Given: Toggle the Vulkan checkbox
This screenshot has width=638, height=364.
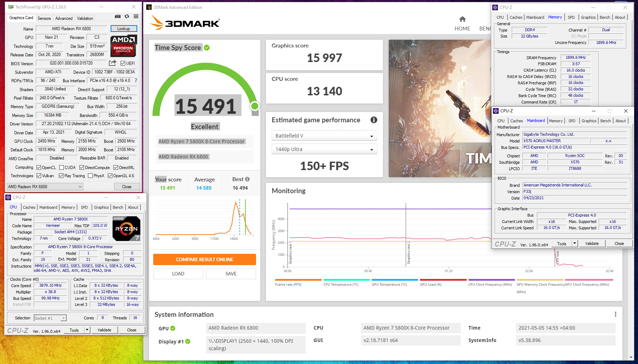Looking at the screenshot, I should click(39, 176).
